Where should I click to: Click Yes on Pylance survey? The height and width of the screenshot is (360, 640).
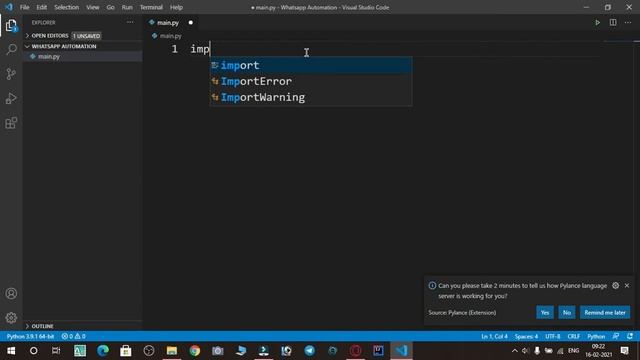coord(545,313)
